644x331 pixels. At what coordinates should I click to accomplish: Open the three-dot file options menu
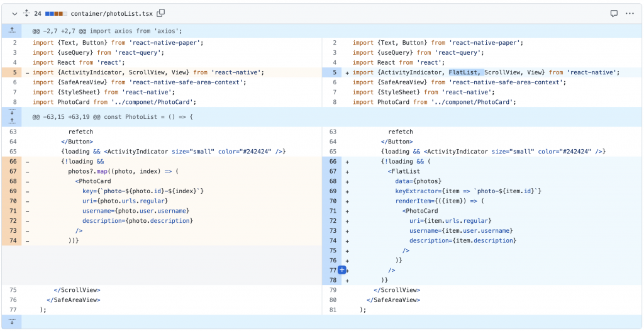[x=630, y=13]
